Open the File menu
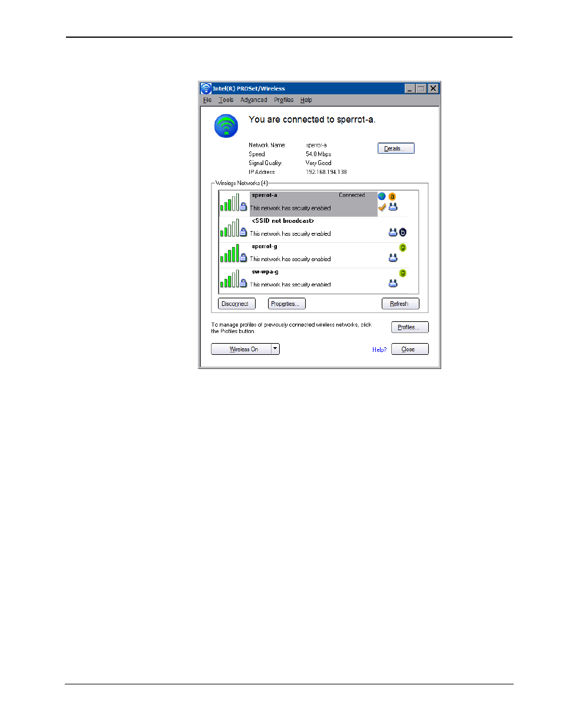 pyautogui.click(x=207, y=100)
